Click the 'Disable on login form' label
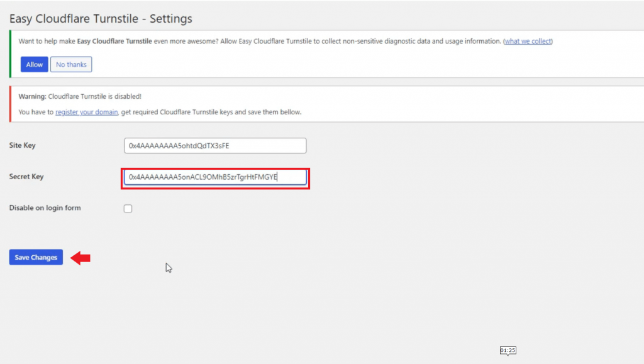The image size is (644, 364). point(45,207)
